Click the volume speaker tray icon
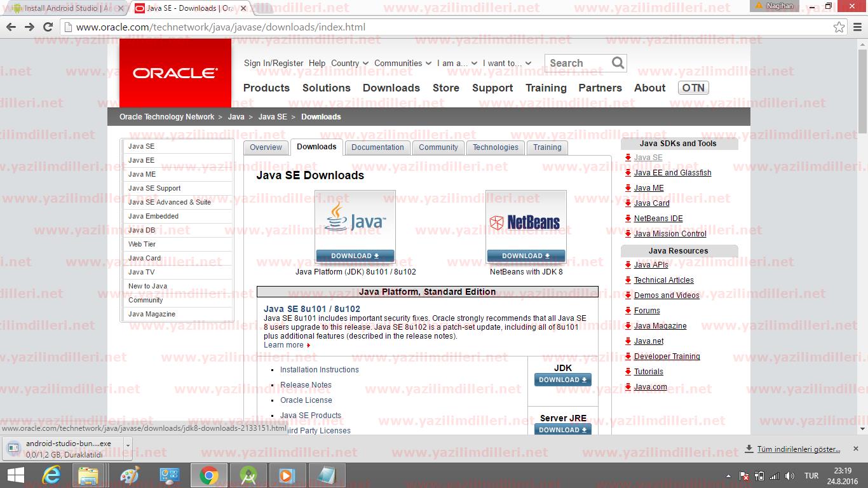The width and height of the screenshot is (868, 488). coord(790,476)
